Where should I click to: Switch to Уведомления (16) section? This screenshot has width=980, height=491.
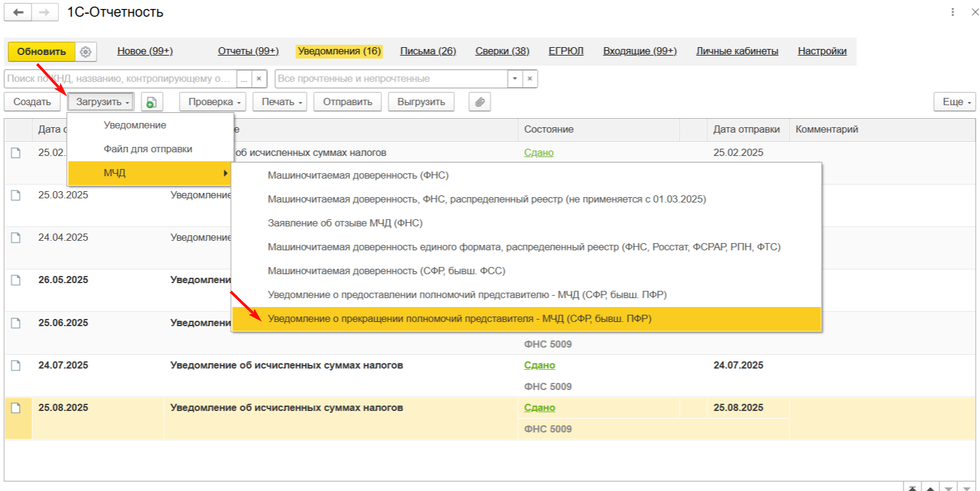tap(339, 51)
